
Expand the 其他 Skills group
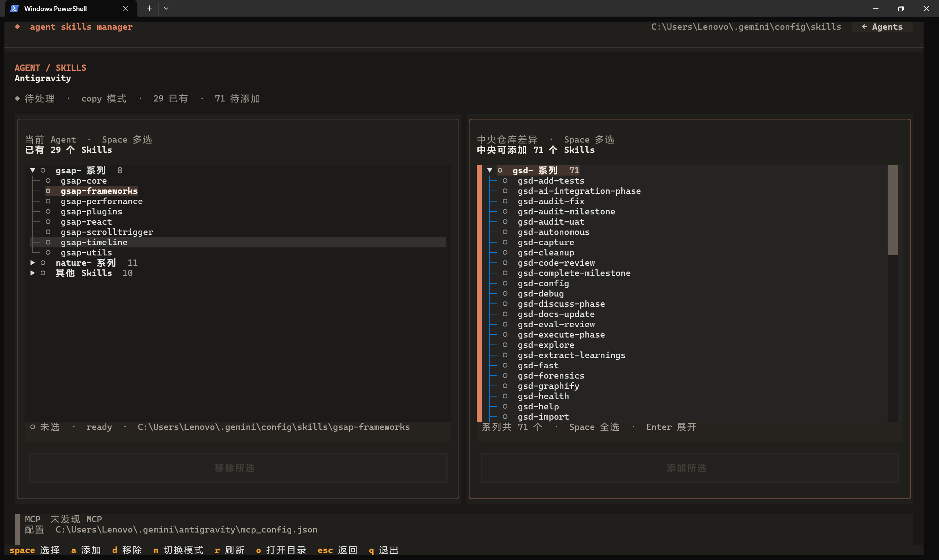[x=33, y=273]
